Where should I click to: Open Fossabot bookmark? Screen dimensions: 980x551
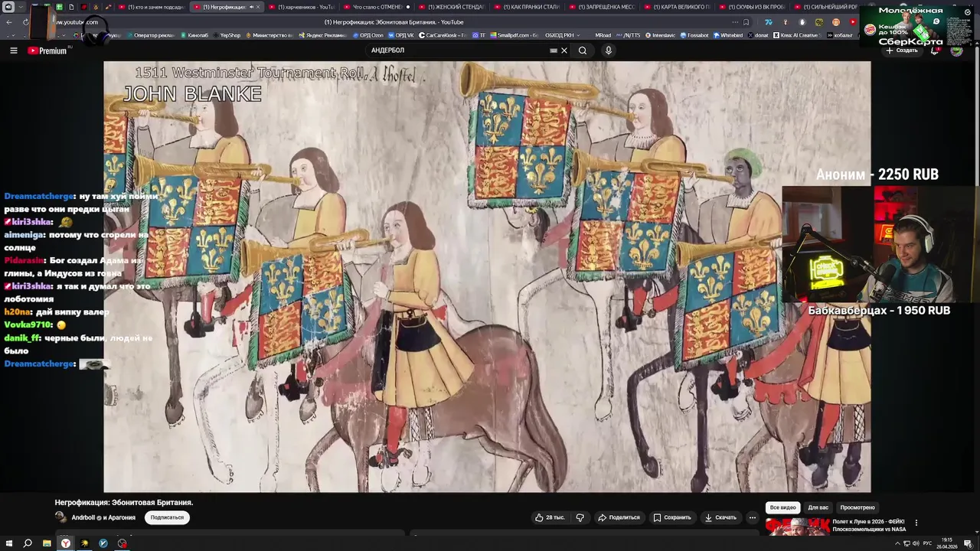click(694, 35)
